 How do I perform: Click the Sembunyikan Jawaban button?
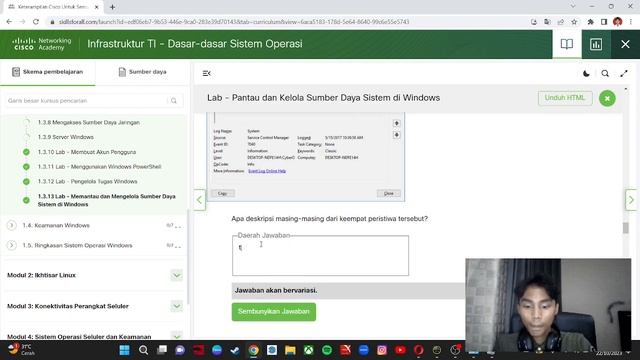click(x=274, y=311)
